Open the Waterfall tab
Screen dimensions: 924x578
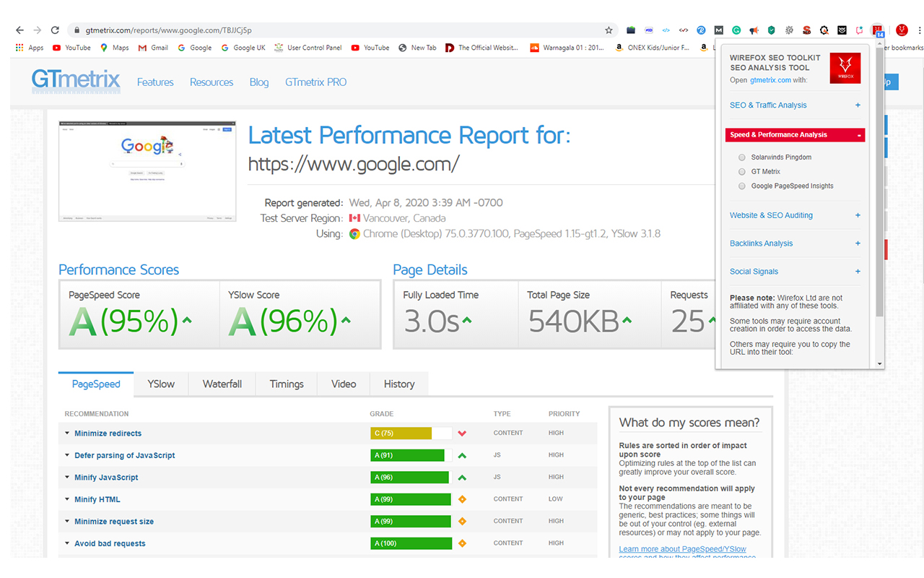pos(222,384)
